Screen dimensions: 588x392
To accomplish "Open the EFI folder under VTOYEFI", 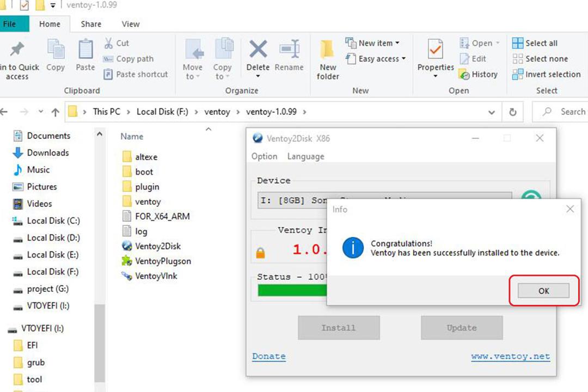I will [x=26, y=345].
